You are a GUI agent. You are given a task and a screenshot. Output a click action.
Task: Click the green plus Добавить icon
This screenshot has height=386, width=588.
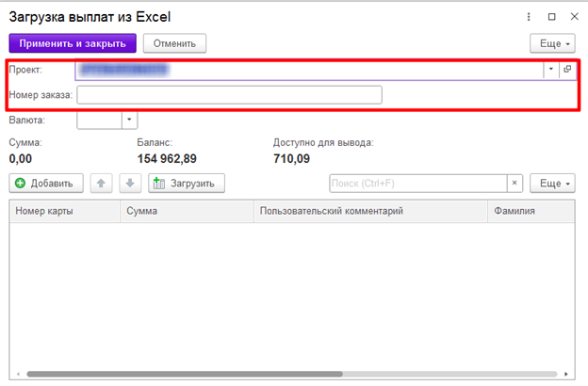pyautogui.click(x=21, y=183)
